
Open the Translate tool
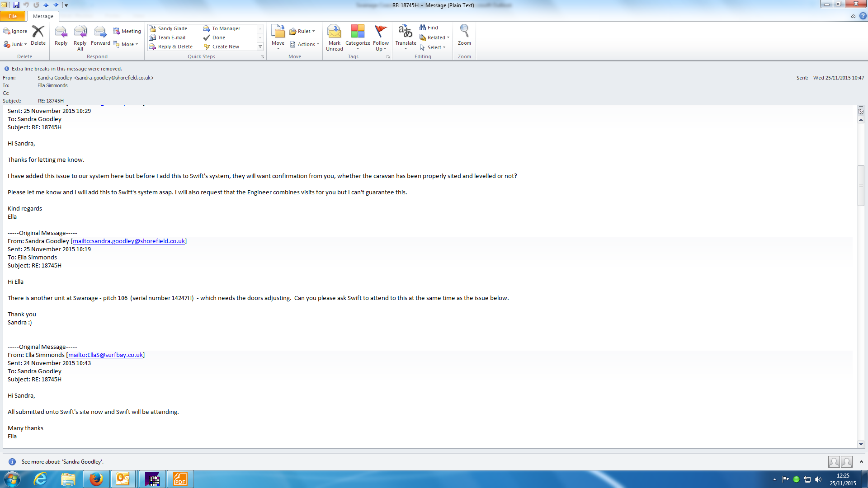coord(406,35)
